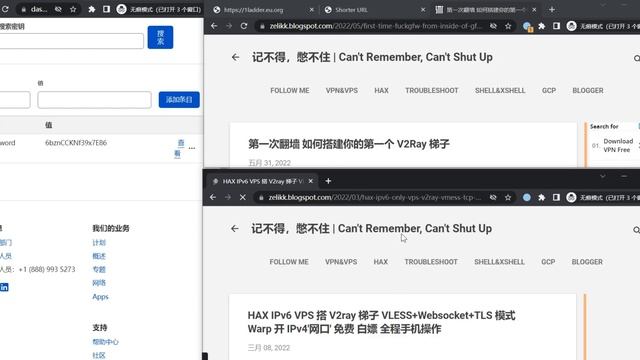This screenshot has width=640, height=360.
Task: Click the extension icon with badge in top-right window
Action: click(x=527, y=27)
